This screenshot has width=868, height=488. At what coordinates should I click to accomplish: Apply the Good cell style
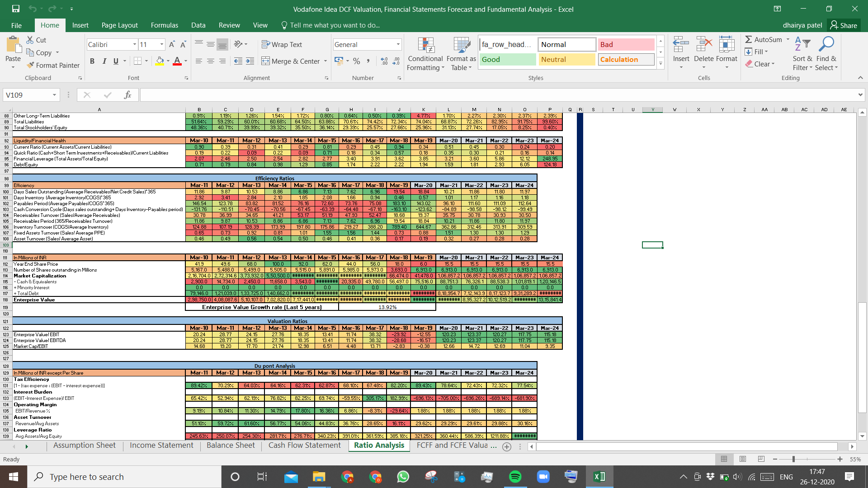[508, 59]
